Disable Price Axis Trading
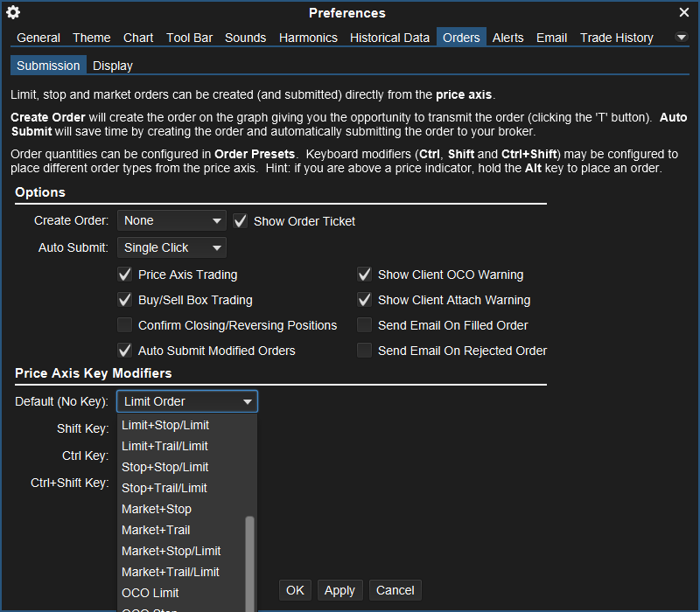Image resolution: width=700 pixels, height=612 pixels. click(x=124, y=274)
